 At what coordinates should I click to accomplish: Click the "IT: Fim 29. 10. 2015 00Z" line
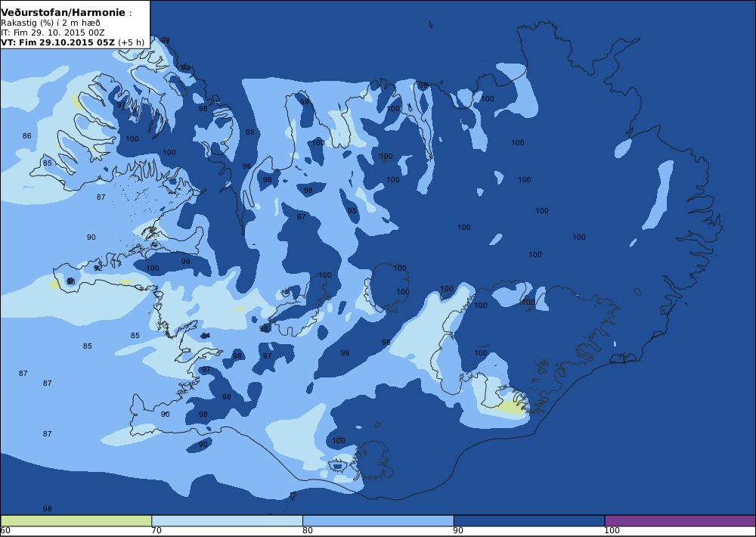(52, 33)
